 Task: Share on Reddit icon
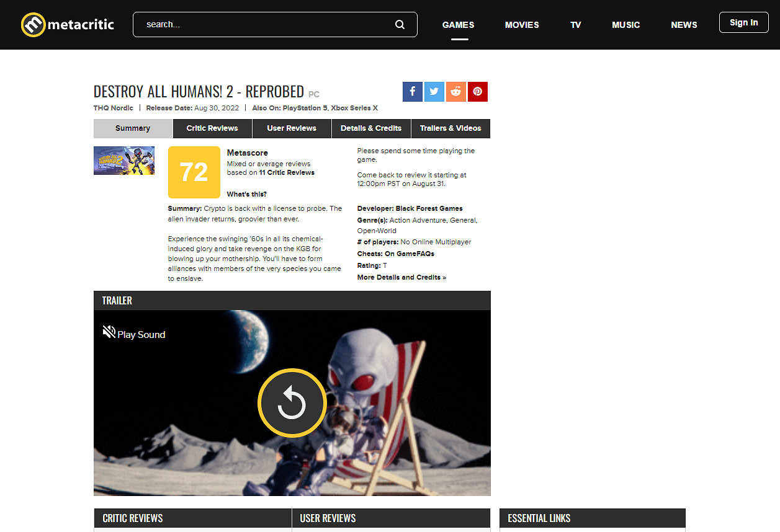[456, 92]
